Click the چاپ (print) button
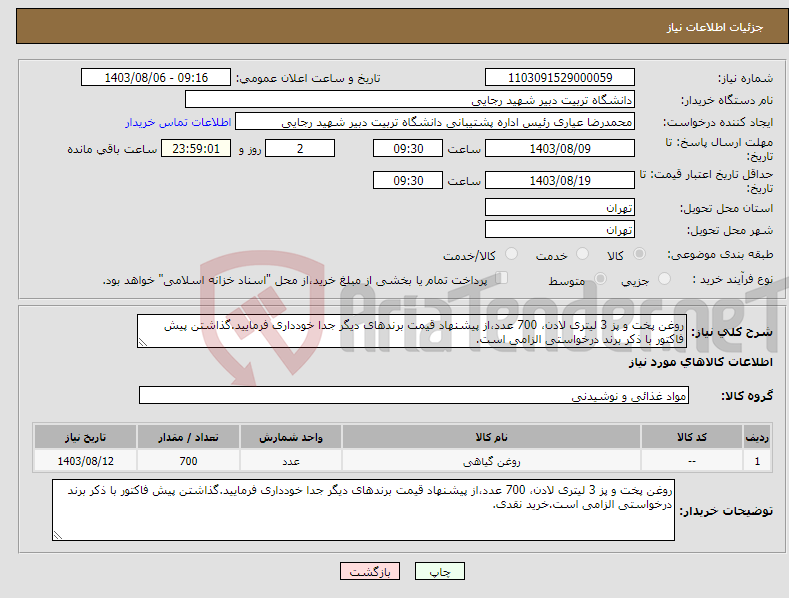789x598 pixels. (439, 571)
